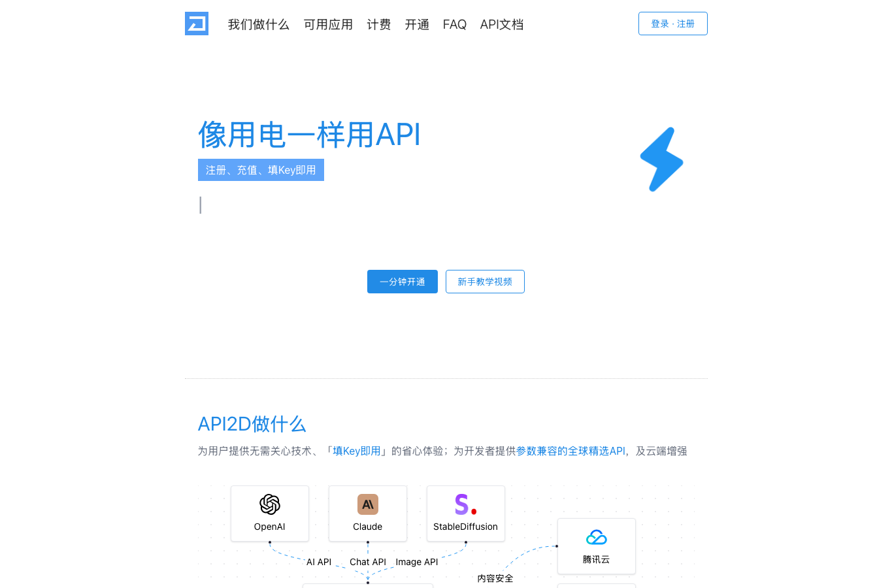Click the 像用电一样用API headline
The image size is (892, 588).
tap(309, 135)
